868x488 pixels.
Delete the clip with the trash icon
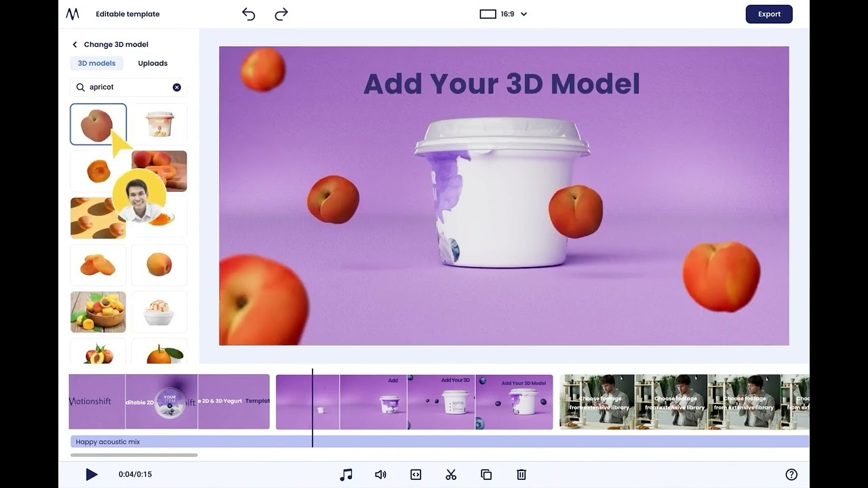[x=521, y=474]
